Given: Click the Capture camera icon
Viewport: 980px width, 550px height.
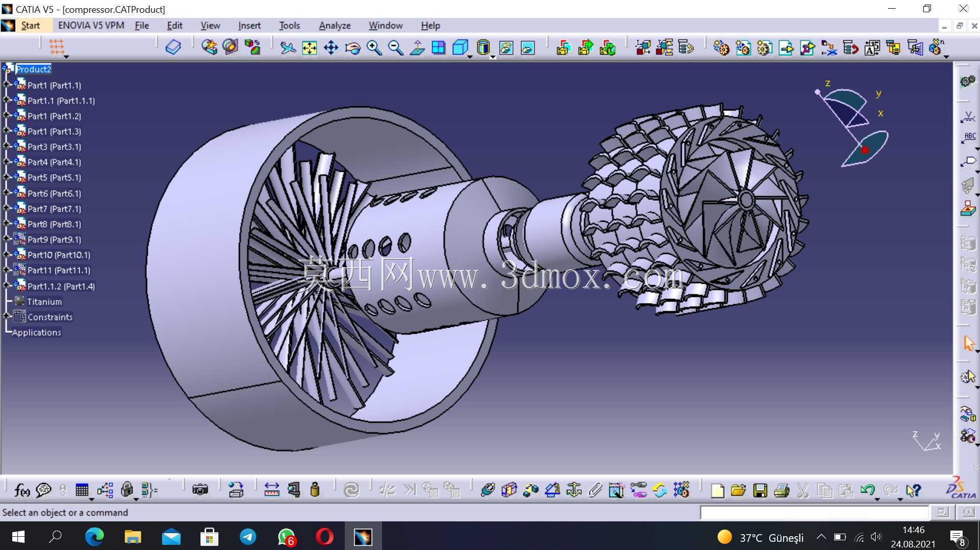Looking at the screenshot, I should pos(200,490).
